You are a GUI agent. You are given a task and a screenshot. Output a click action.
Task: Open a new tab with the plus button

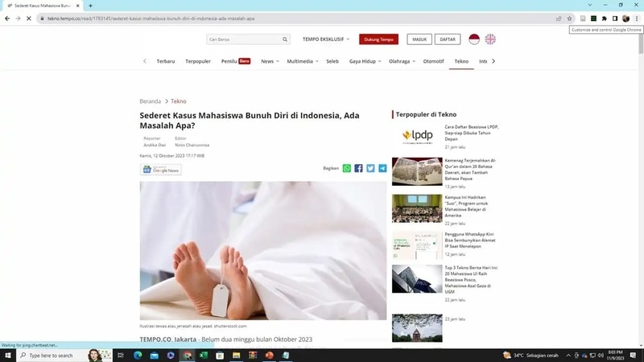point(90,6)
